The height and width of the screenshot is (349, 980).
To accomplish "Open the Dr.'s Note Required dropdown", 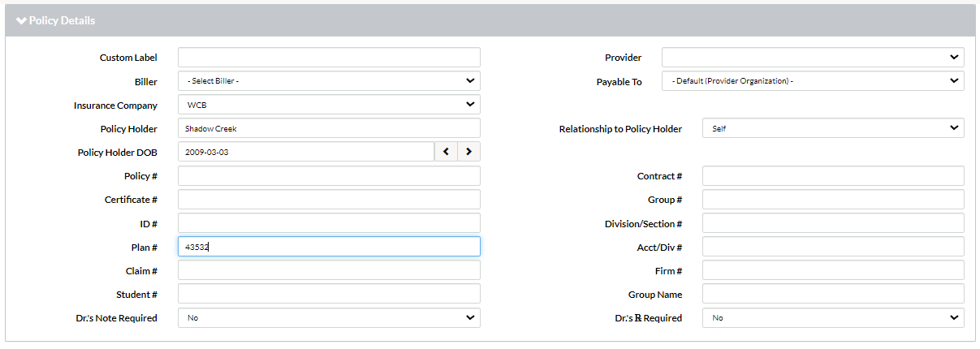I will [x=329, y=318].
